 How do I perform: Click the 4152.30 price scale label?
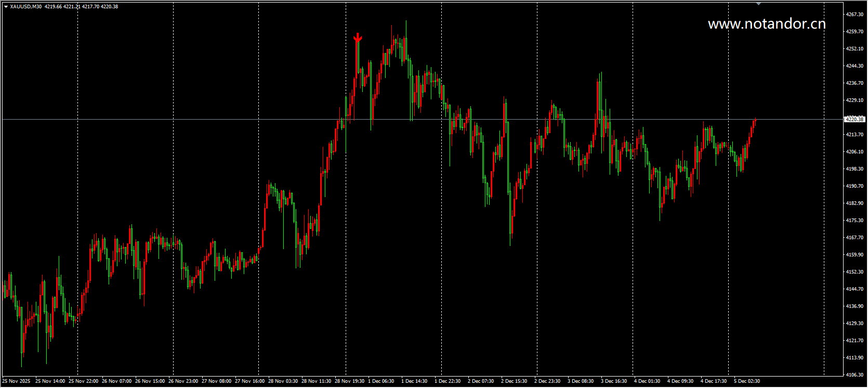click(854, 271)
